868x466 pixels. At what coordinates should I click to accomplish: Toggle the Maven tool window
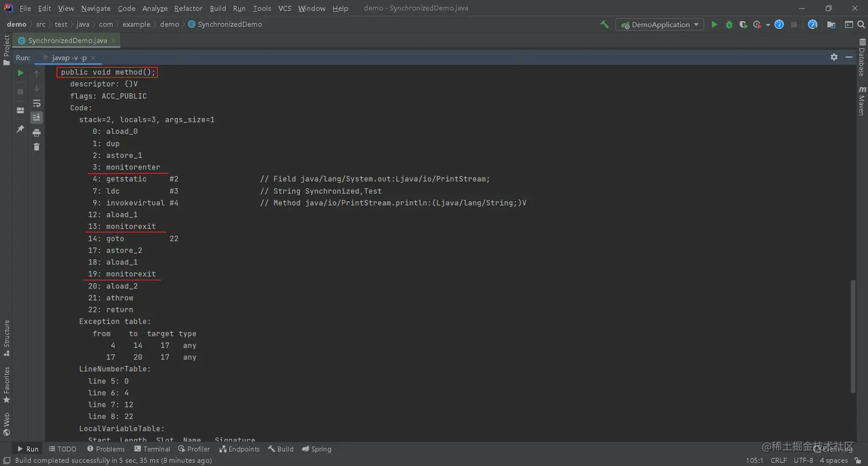(x=862, y=101)
